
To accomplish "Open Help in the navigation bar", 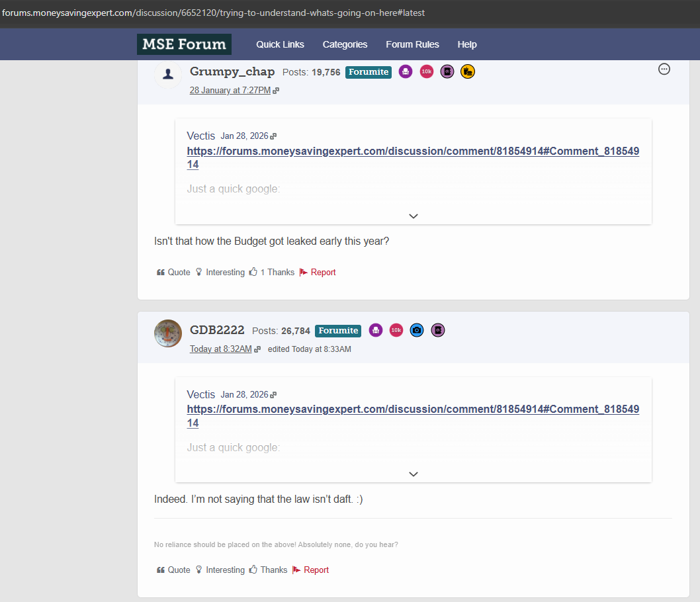I will point(466,44).
